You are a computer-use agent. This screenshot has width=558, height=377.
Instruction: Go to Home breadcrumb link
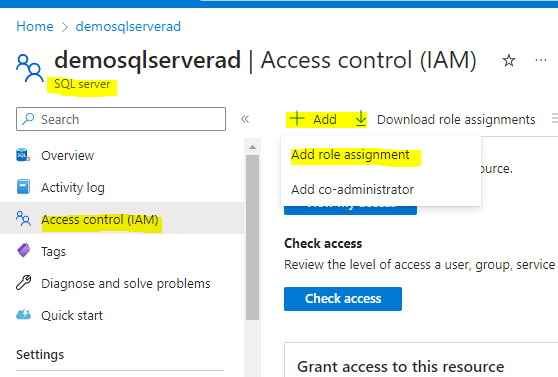pos(35,26)
